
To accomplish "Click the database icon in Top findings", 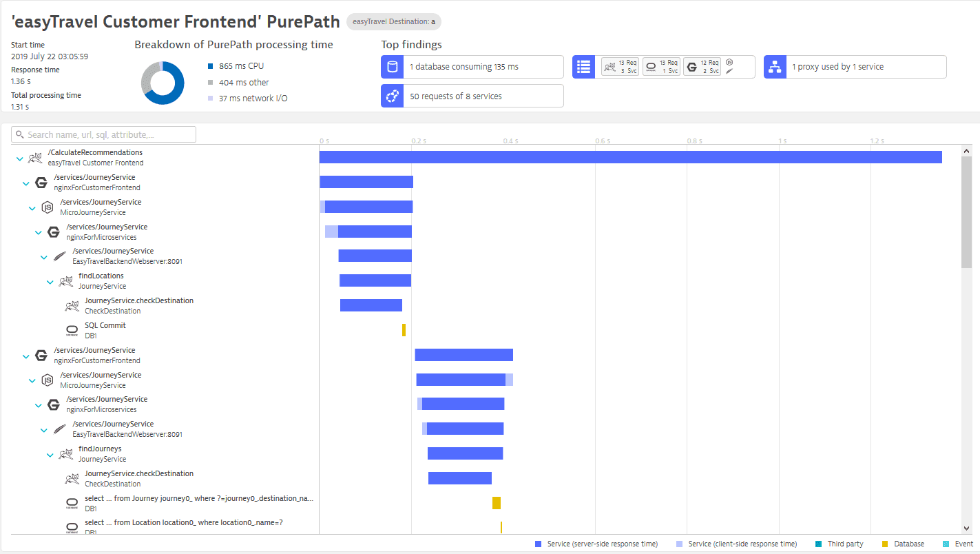I will (393, 67).
